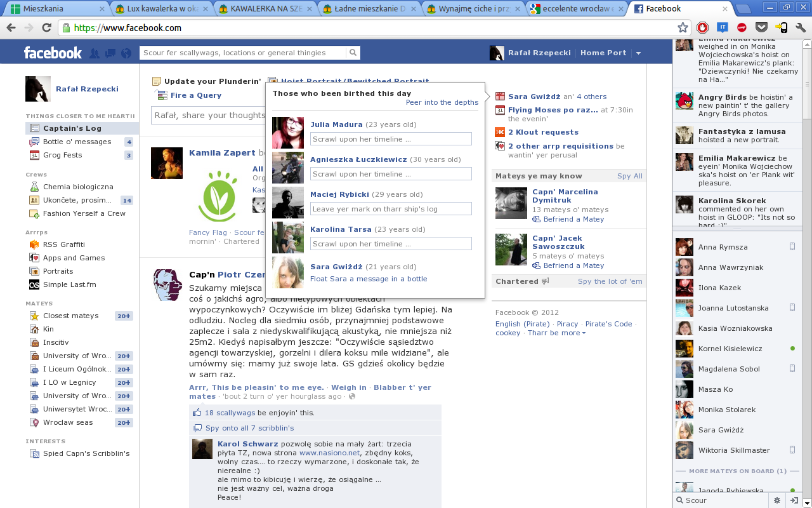Click Spy the lot of 'em link
This screenshot has height=508, width=812.
[610, 281]
